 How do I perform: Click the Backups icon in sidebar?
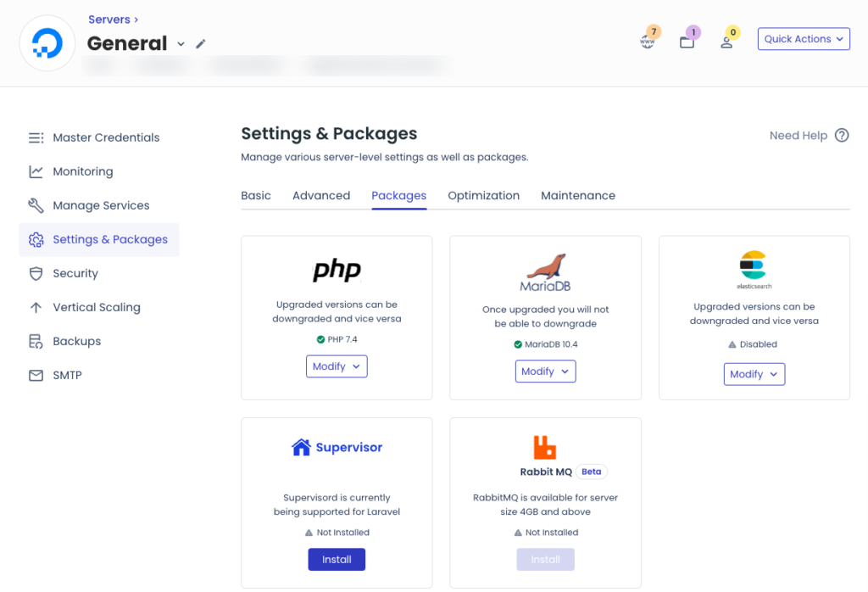(36, 341)
